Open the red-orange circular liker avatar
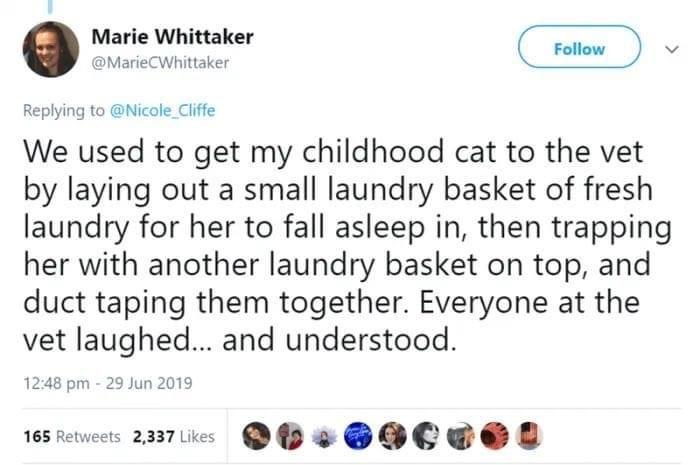 (x=494, y=436)
